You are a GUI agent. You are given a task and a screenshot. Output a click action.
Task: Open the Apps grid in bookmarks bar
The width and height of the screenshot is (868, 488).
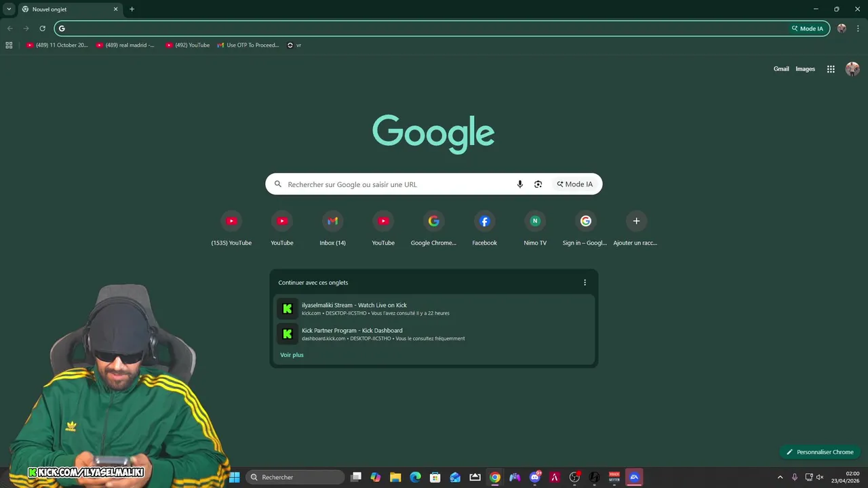[x=9, y=45]
